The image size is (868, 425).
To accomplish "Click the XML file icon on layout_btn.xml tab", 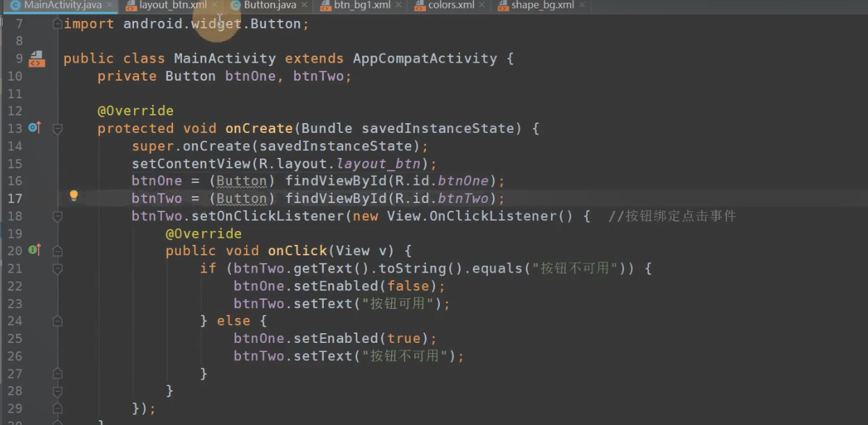I will click(x=131, y=6).
